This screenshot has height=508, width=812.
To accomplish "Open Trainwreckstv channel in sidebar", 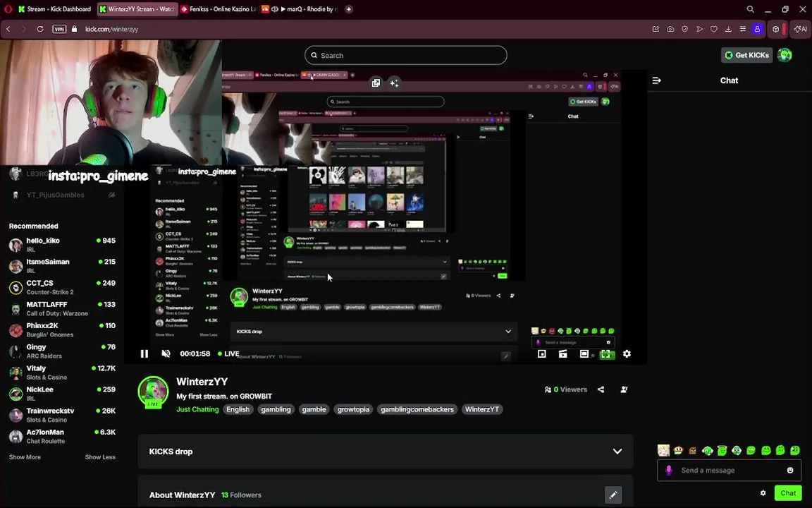I will [62, 415].
